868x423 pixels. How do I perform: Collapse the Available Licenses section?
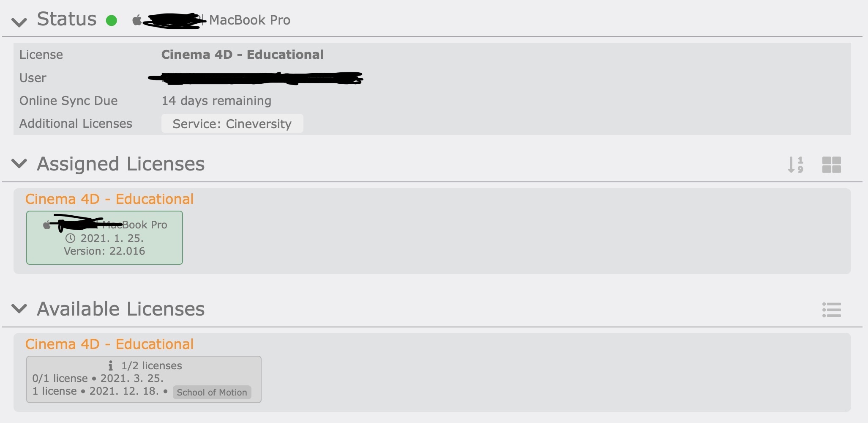pos(19,308)
